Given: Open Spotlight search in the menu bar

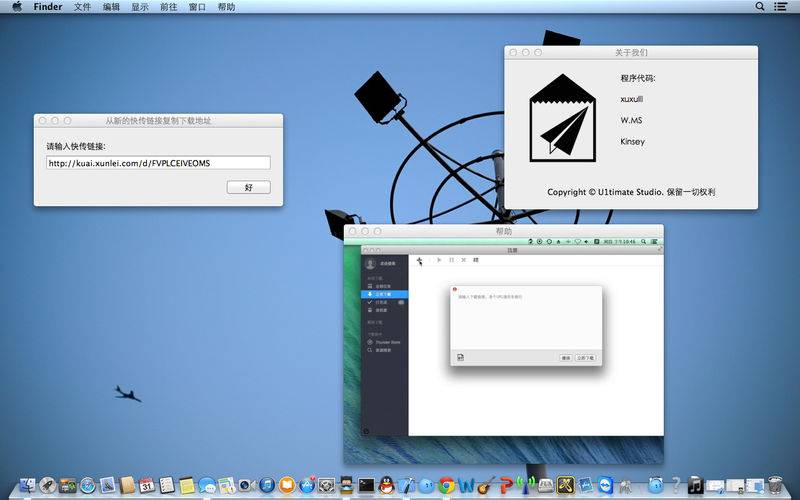Looking at the screenshot, I should tap(760, 7).
